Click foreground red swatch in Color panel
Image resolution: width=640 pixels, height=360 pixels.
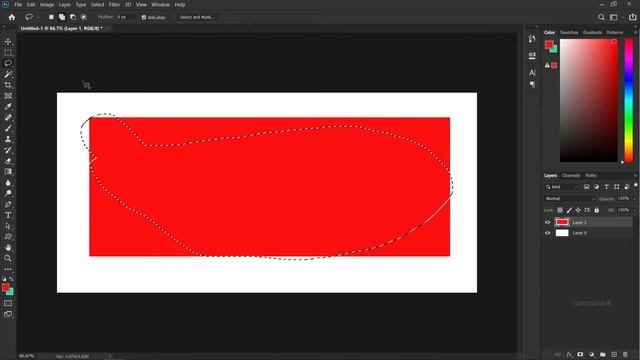pos(549,44)
